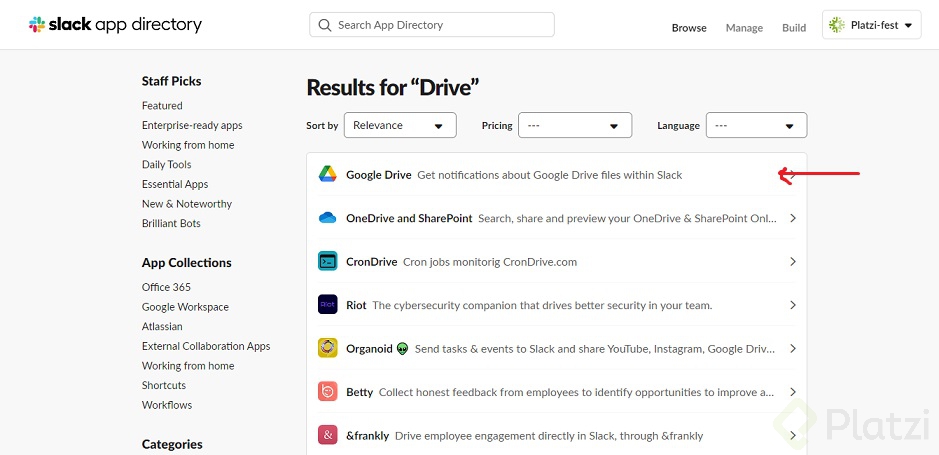
Task: Click the search magnifier icon
Action: coord(325,25)
